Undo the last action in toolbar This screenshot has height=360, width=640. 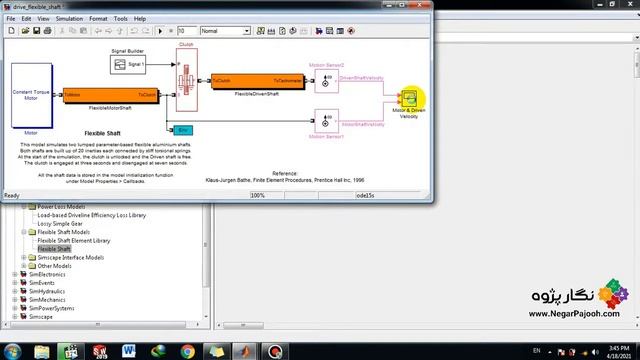point(134,31)
